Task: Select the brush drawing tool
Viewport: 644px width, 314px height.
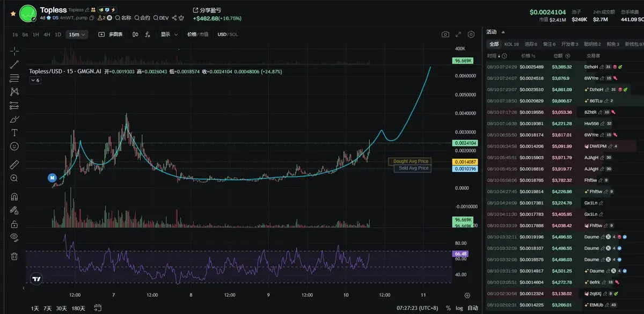Action: [14, 119]
